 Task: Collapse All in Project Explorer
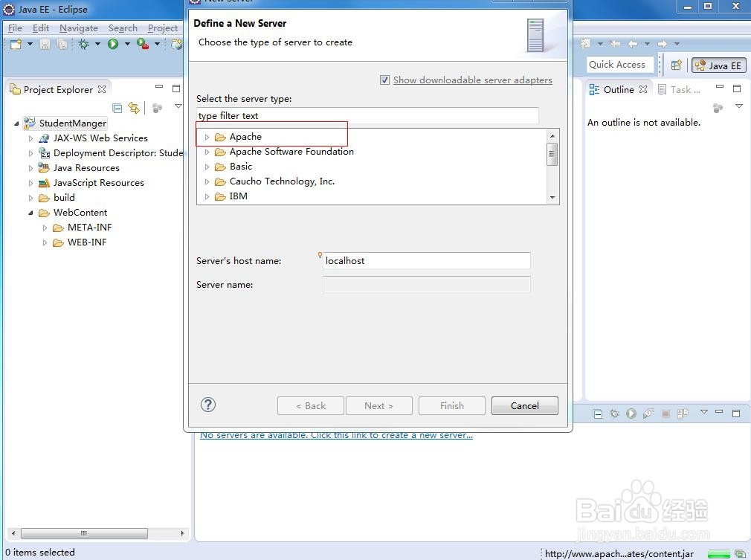117,109
